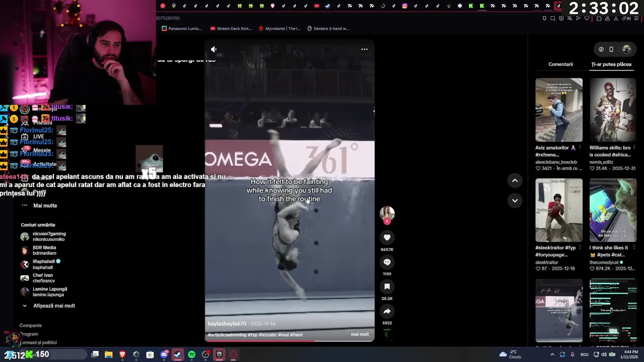
Task: Open the Mesaje sidebar item
Action: [x=36, y=150]
